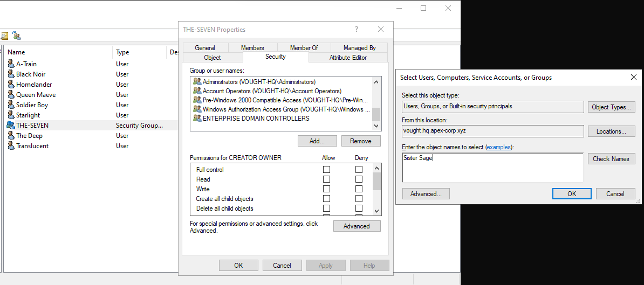Check Deny for Full control
This screenshot has height=285, width=644.
click(359, 169)
